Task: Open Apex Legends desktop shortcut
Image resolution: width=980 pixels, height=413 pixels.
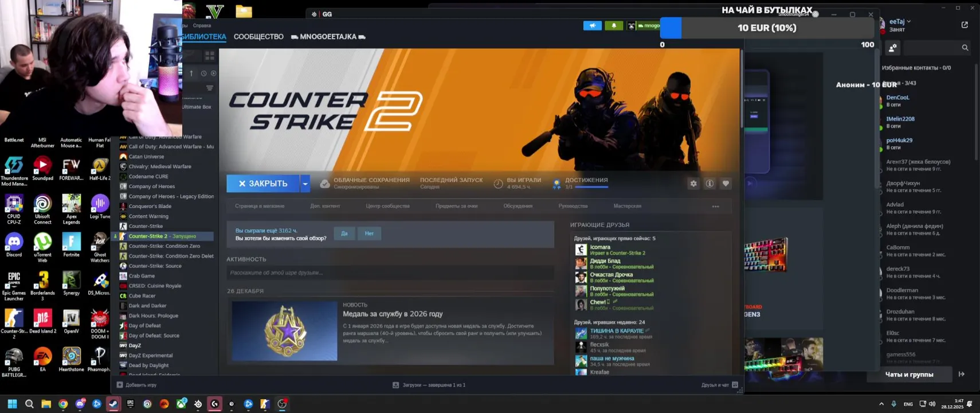Action: (71, 209)
